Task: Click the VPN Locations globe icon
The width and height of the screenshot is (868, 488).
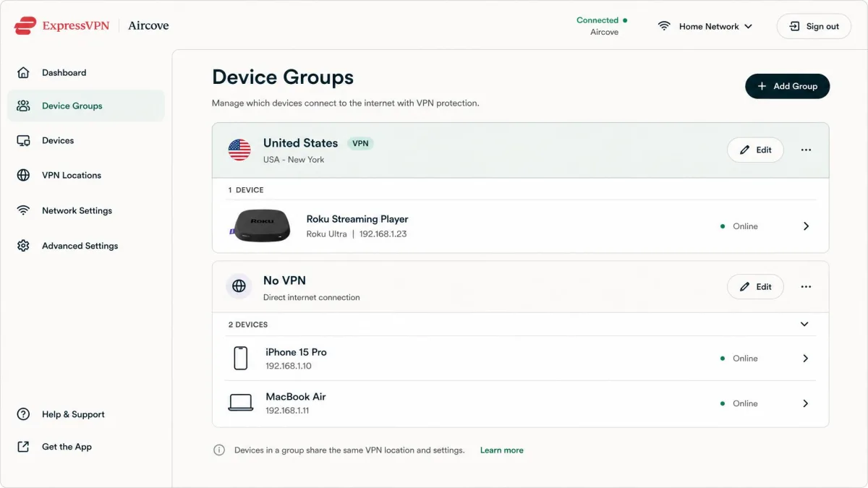Action: (x=23, y=175)
